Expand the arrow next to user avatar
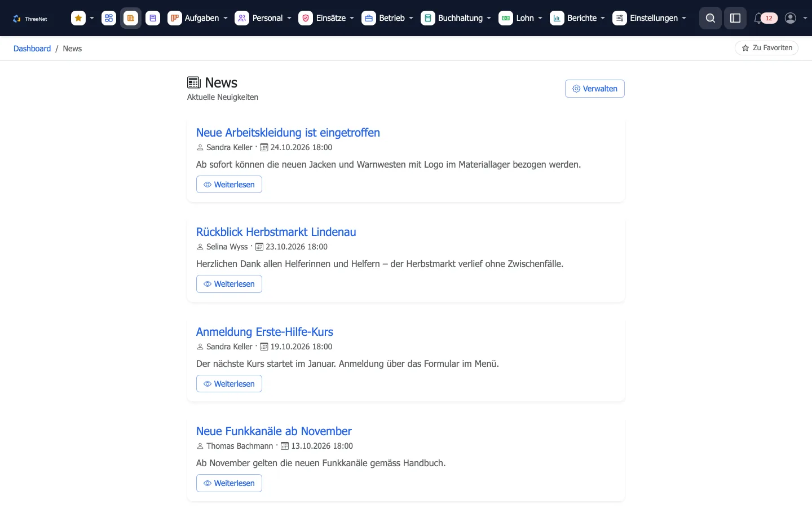 tap(805, 18)
